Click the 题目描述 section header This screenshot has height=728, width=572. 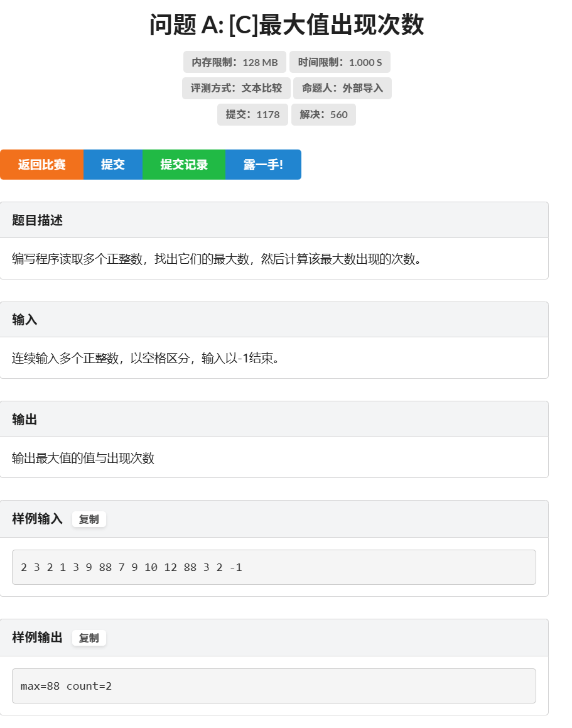(274, 220)
